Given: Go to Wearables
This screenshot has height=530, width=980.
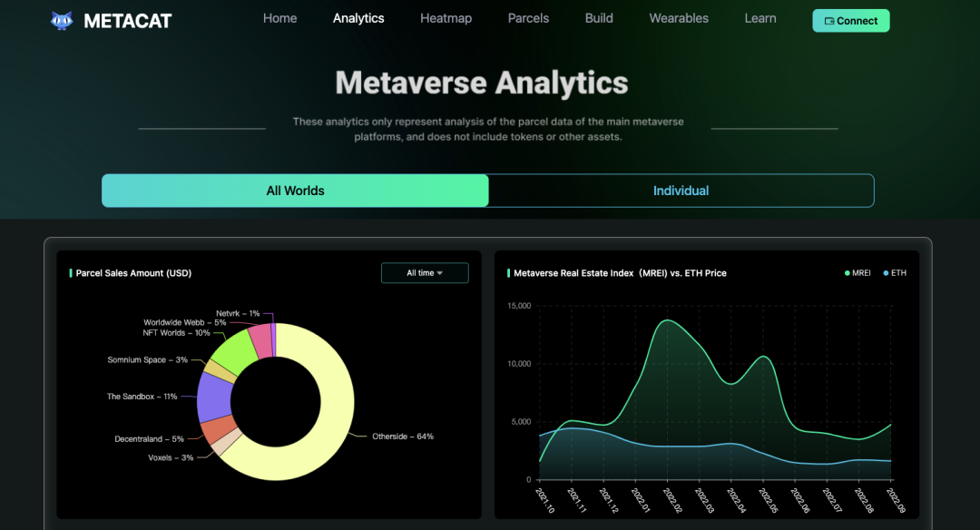Looking at the screenshot, I should [x=679, y=19].
